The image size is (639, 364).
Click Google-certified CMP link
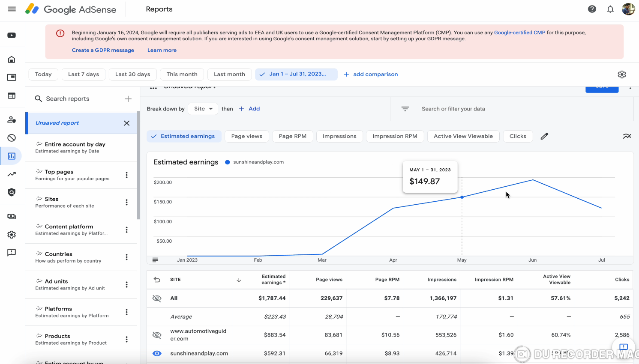(x=519, y=33)
